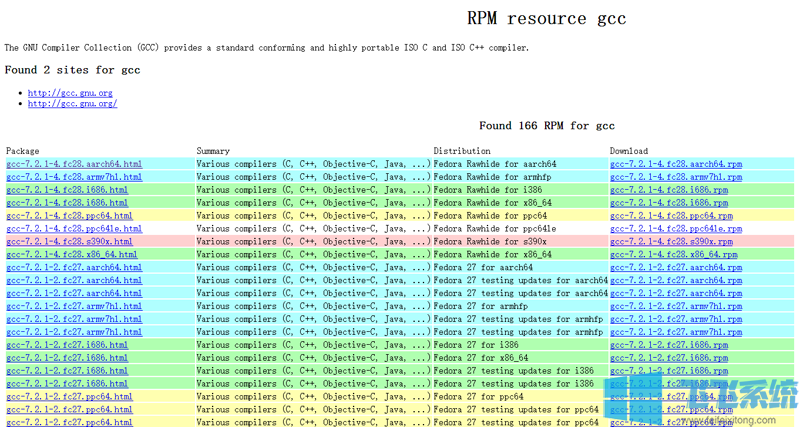Viewport: 800px width, 427px height.
Task: Open gcc-7.2.1-4.fc28.armv7hl.html package page
Action: 74,177
